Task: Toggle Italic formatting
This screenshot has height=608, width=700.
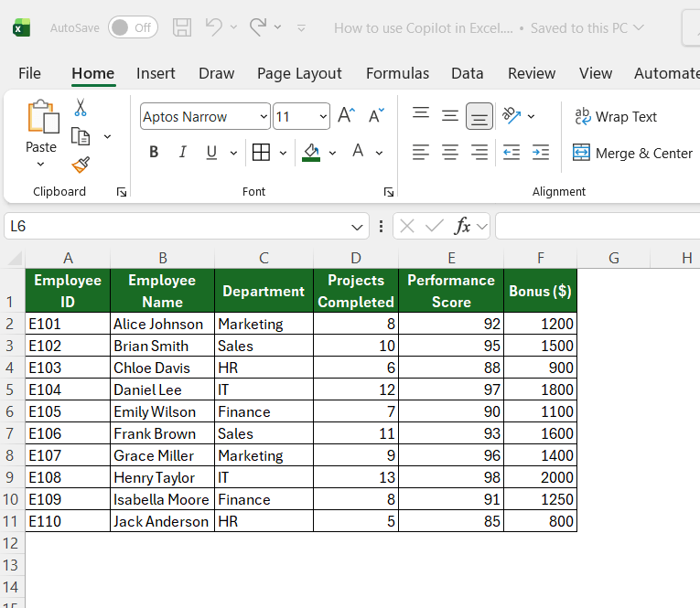Action: [x=183, y=152]
